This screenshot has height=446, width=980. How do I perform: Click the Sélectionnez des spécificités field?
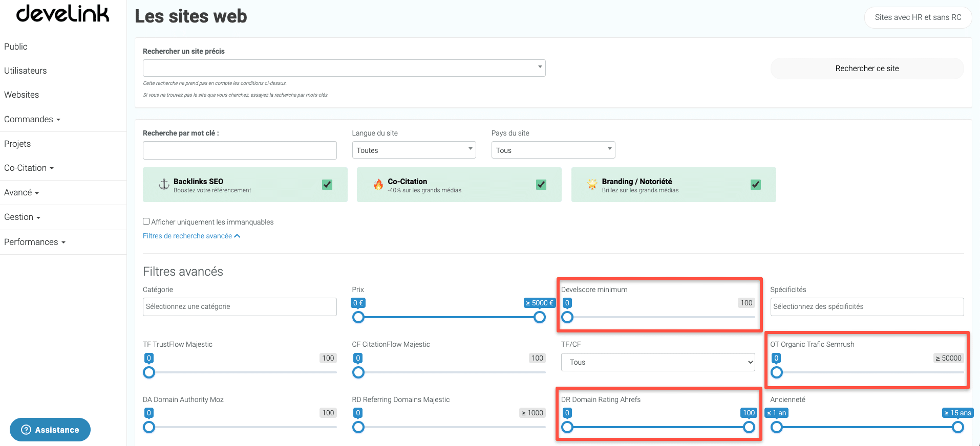867,306
